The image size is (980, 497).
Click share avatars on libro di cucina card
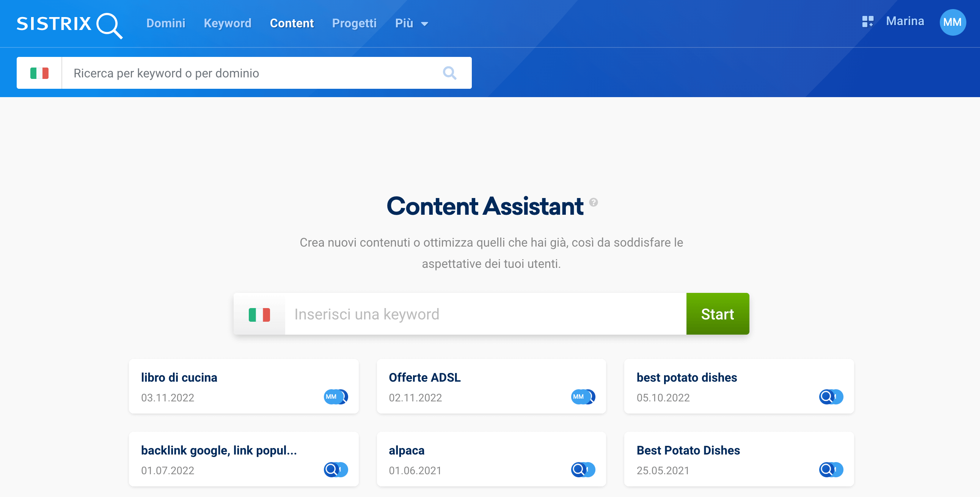[336, 397]
